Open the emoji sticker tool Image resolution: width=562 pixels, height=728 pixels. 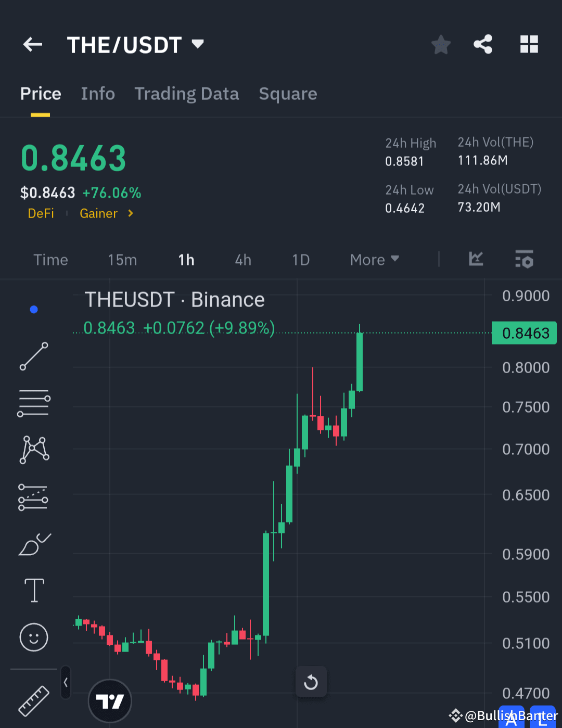pos(33,637)
